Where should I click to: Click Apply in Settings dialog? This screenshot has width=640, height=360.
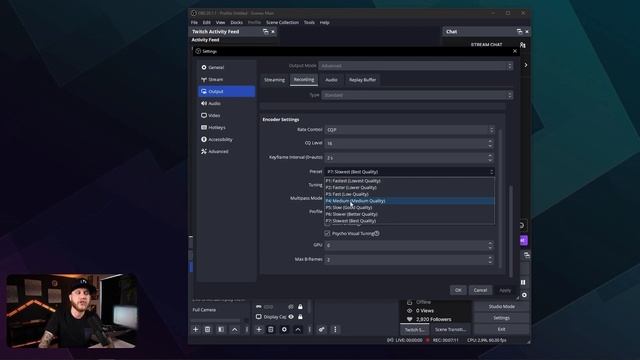505,290
